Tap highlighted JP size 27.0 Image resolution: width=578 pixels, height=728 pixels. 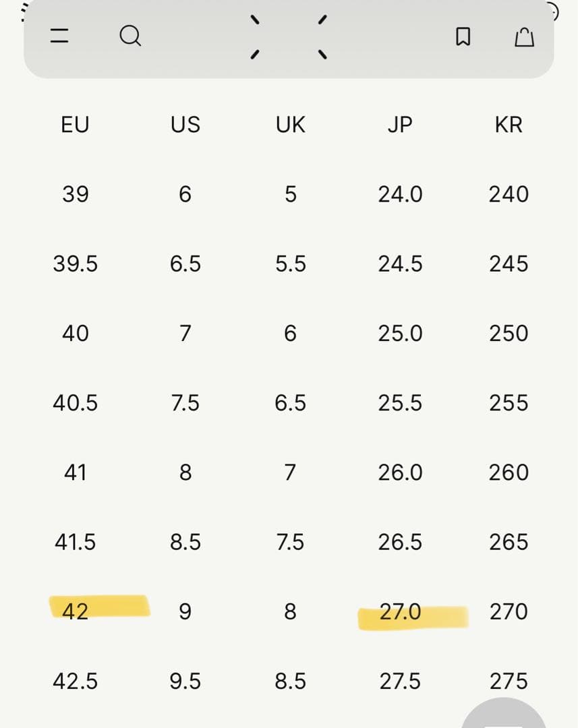click(x=400, y=612)
